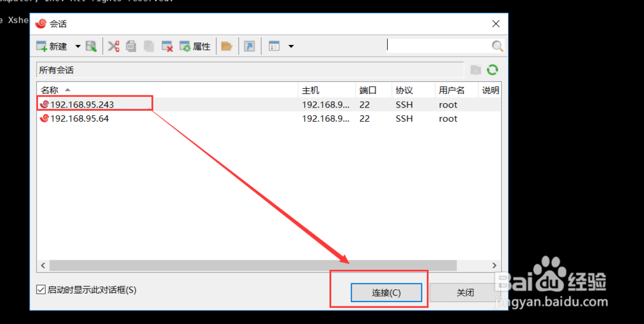Refresh the session list with green icon
The height and width of the screenshot is (324, 644).
(x=493, y=70)
